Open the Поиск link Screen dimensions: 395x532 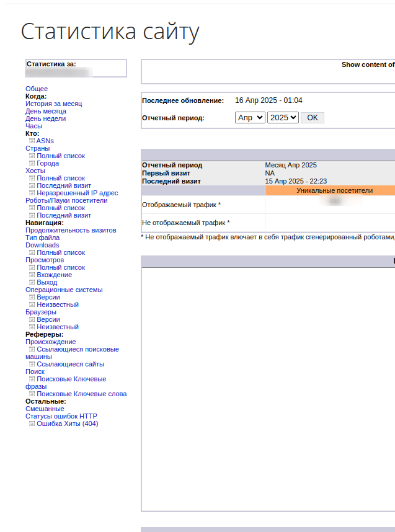pyautogui.click(x=35, y=372)
